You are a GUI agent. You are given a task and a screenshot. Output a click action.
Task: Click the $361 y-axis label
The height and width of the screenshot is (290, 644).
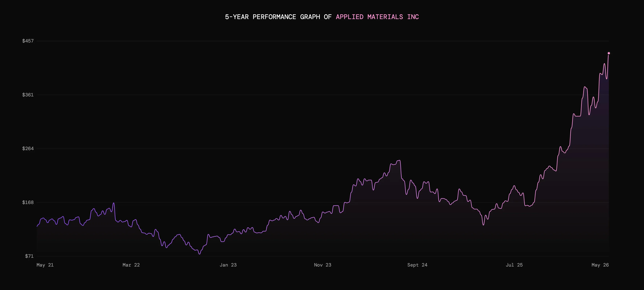[x=28, y=95]
